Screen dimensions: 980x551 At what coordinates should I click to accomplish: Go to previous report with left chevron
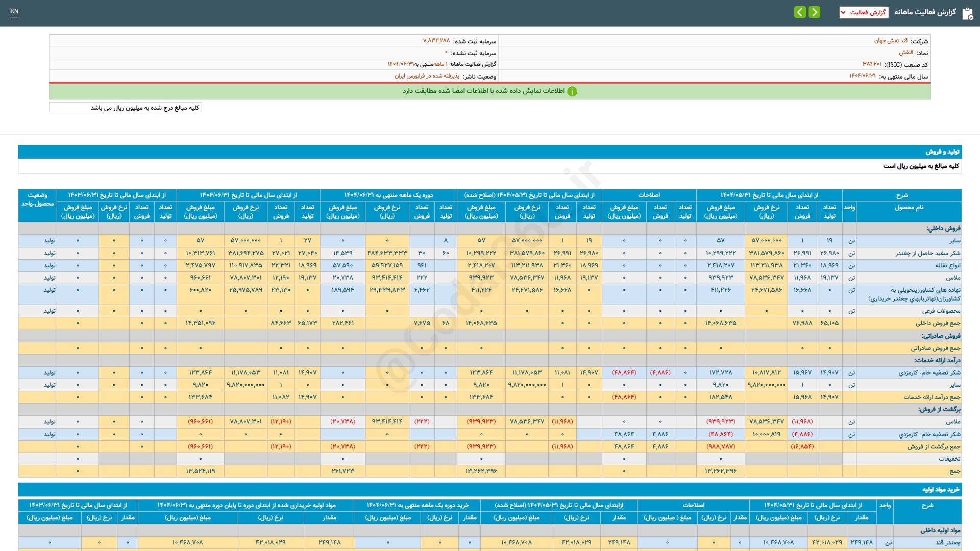(800, 12)
